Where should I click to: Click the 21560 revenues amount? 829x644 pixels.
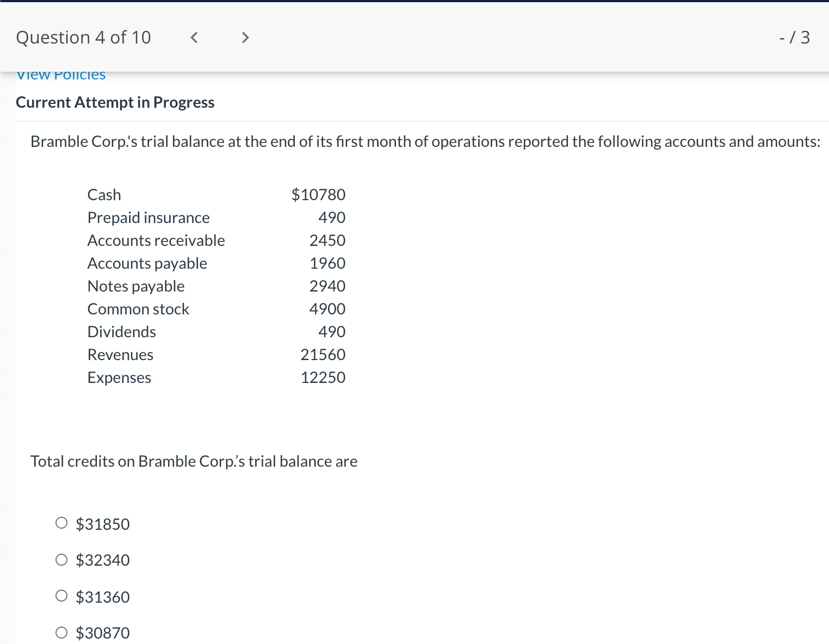(323, 355)
